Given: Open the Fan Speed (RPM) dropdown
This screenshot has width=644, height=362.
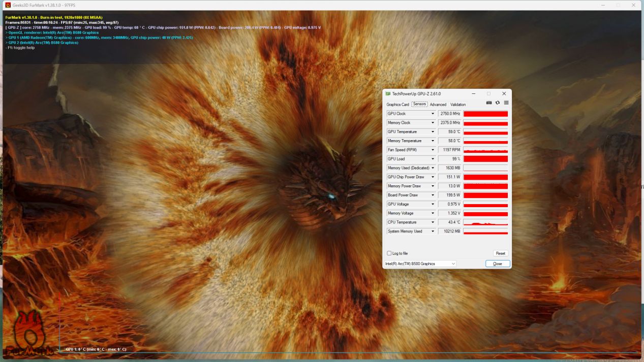Looking at the screenshot, I should [x=433, y=150].
